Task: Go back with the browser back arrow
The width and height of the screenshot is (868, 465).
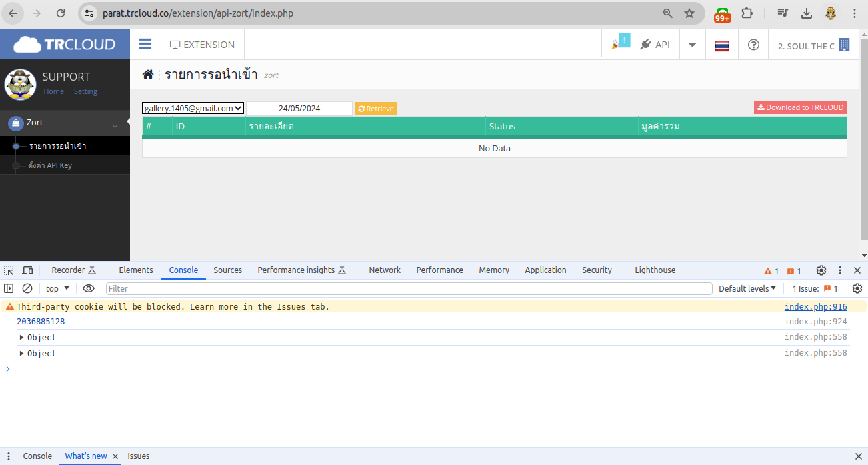Action: coord(13,13)
